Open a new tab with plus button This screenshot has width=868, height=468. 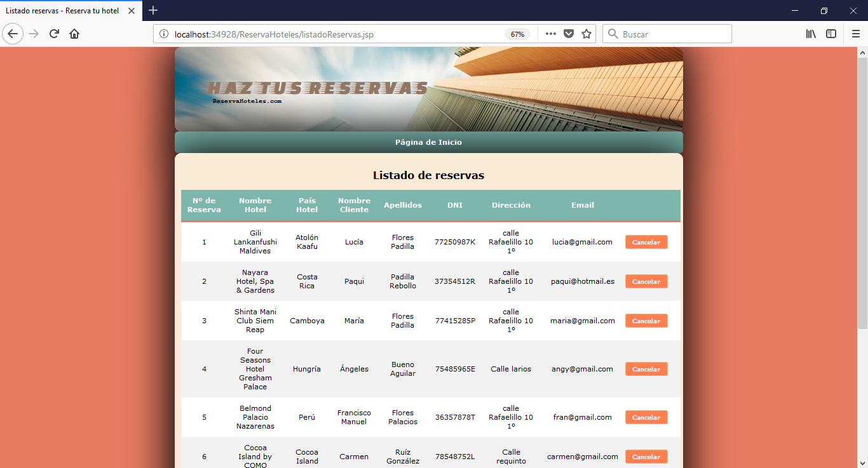tap(153, 10)
